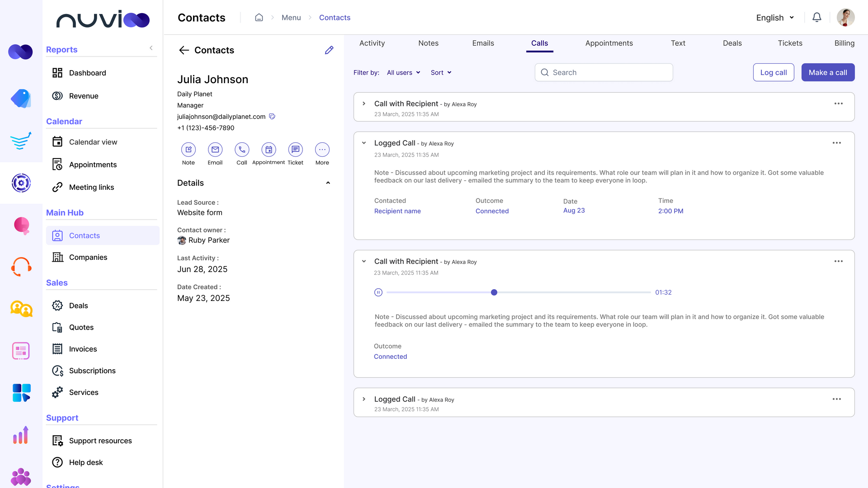Change language via the English dropdown
The height and width of the screenshot is (488, 868).
point(774,18)
